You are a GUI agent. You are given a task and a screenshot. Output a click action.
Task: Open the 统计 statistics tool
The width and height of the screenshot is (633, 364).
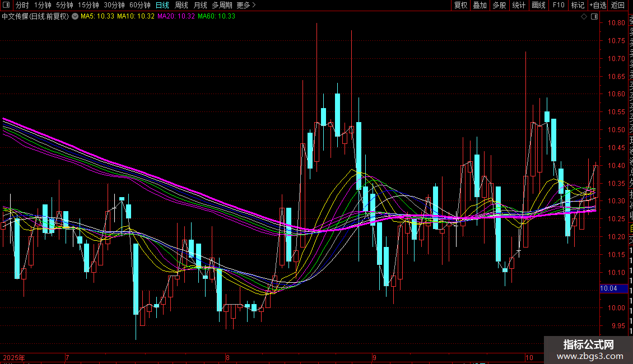click(x=519, y=6)
